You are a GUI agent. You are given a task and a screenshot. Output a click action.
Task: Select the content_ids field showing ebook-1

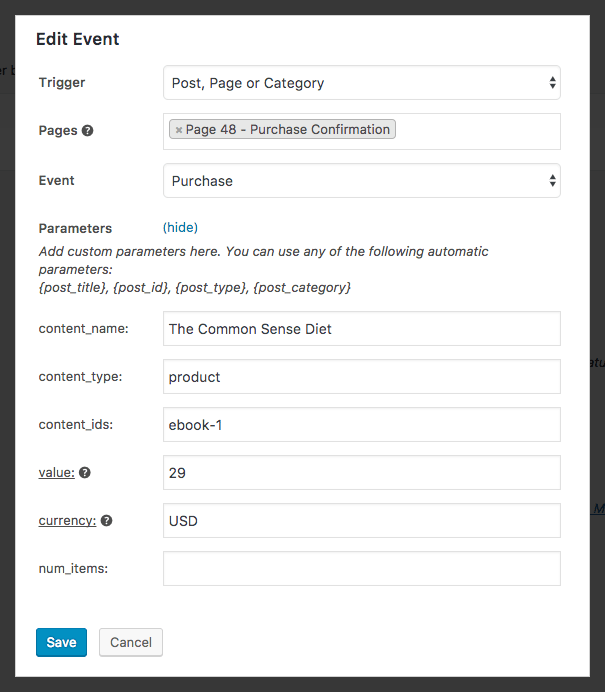tap(361, 424)
